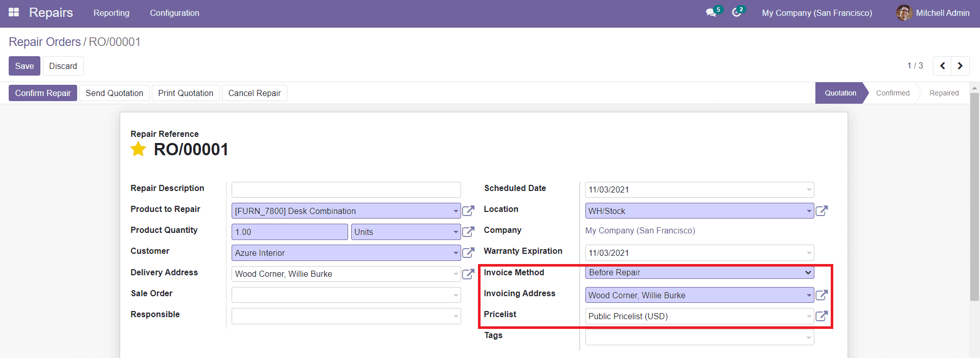The width and height of the screenshot is (980, 358).
Task: Open the Reporting menu
Action: pyautogui.click(x=111, y=13)
